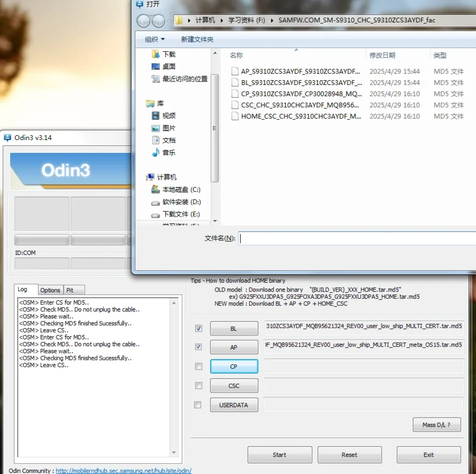Click the Music library icon

[156, 152]
